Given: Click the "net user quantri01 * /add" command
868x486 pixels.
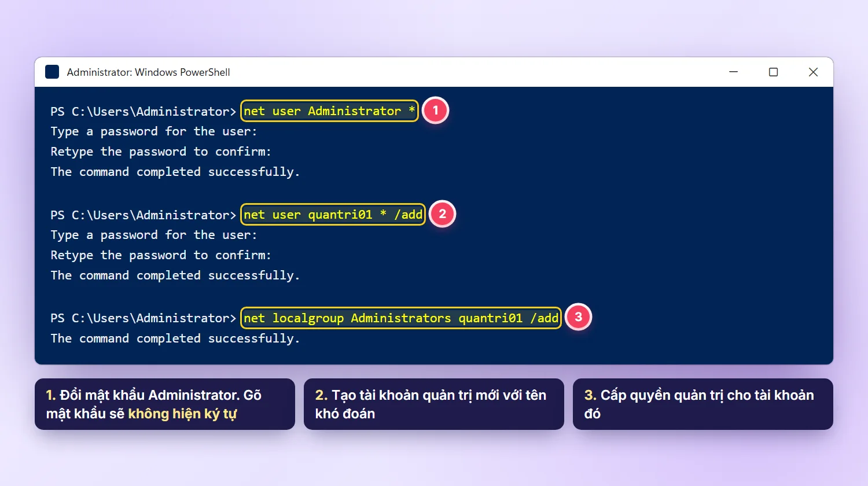Looking at the screenshot, I should [333, 214].
